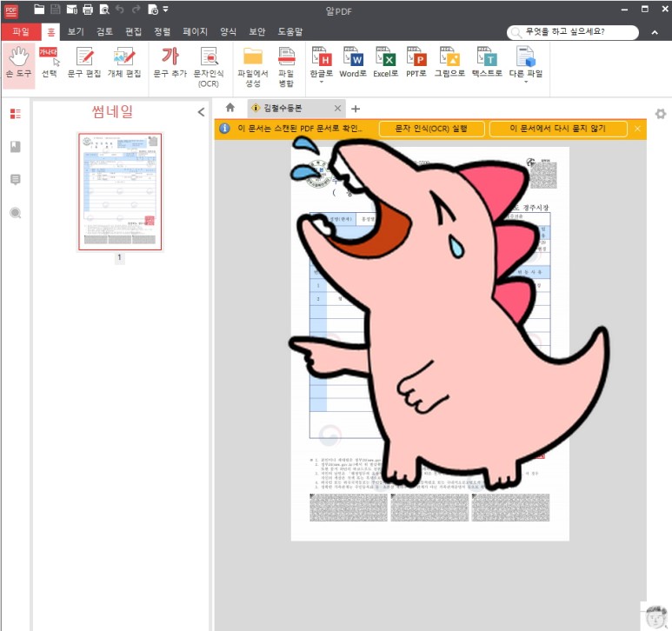Convert to 한글로 format

click(322, 63)
